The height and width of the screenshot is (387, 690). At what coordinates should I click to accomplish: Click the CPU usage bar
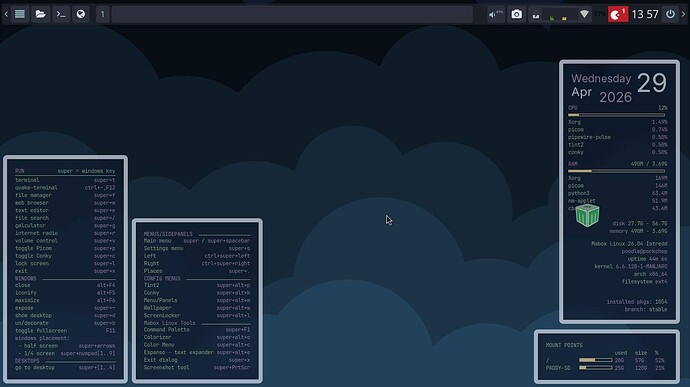coord(616,115)
